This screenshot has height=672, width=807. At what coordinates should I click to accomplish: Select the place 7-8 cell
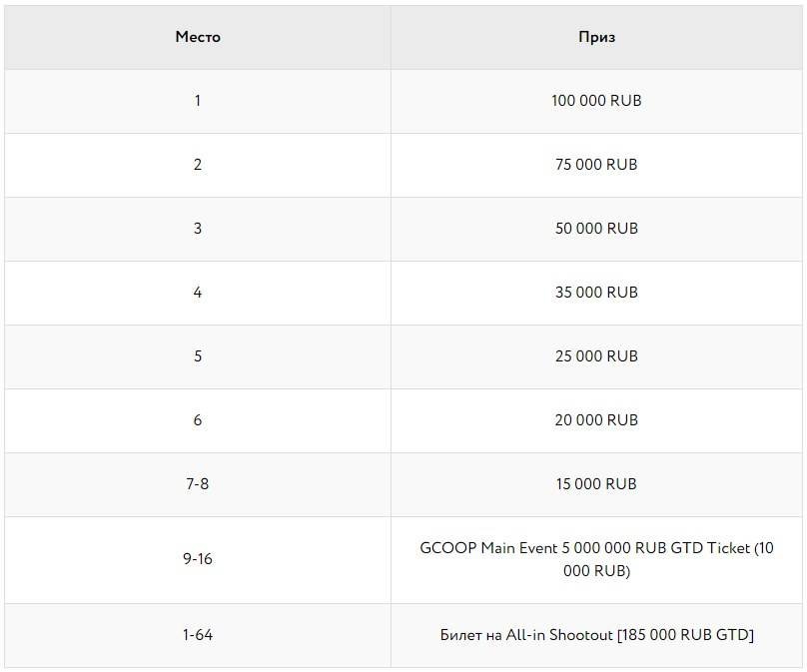point(197,484)
